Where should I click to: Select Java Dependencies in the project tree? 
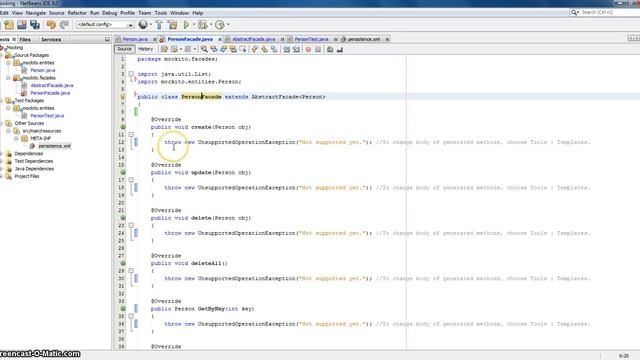click(34, 169)
